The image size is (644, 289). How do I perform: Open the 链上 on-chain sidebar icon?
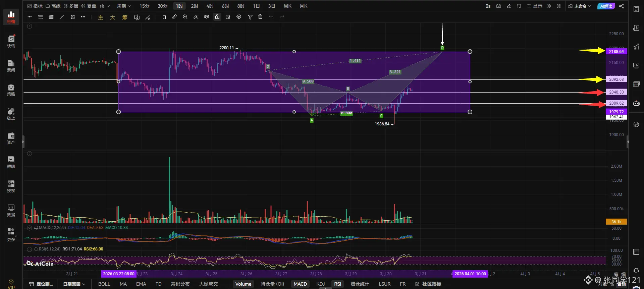(x=11, y=114)
